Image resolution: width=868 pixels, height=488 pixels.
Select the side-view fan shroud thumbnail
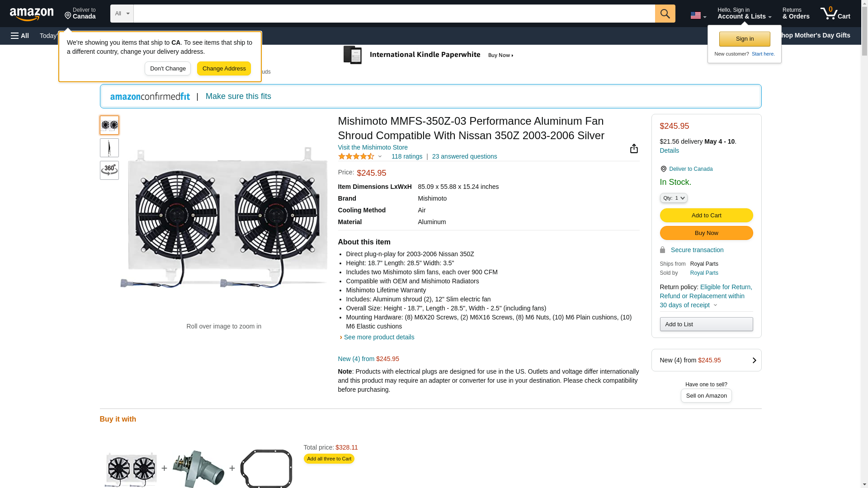click(109, 148)
